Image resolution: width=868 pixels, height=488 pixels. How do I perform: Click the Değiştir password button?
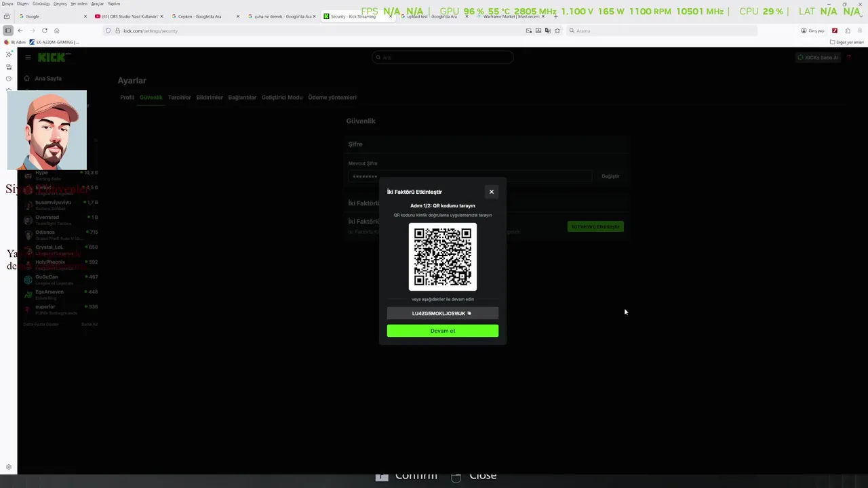(610, 176)
